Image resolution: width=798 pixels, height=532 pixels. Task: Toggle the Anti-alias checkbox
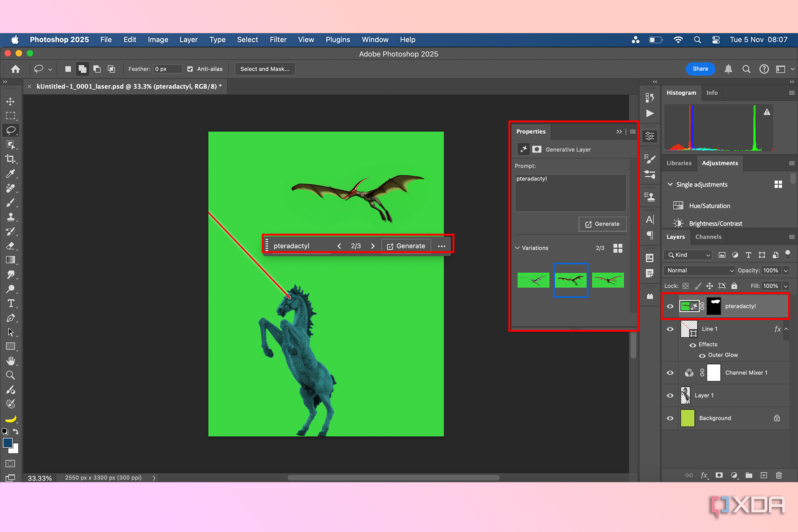(190, 69)
